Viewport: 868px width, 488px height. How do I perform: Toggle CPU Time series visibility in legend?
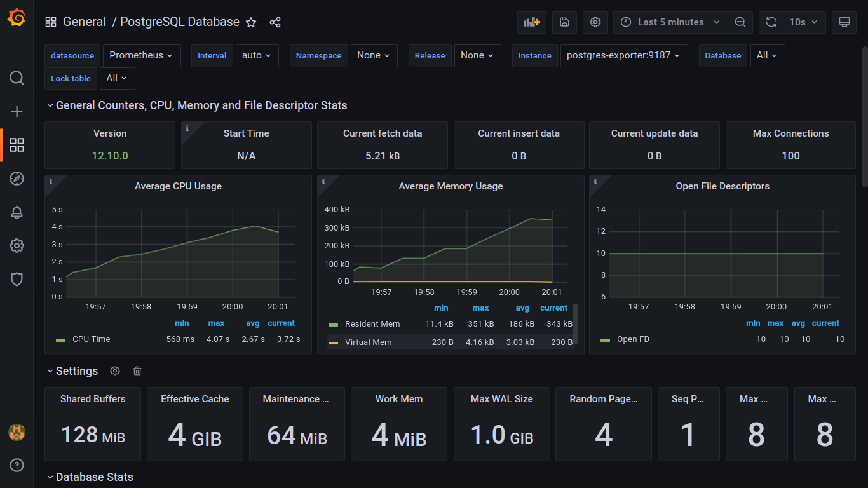click(91, 339)
